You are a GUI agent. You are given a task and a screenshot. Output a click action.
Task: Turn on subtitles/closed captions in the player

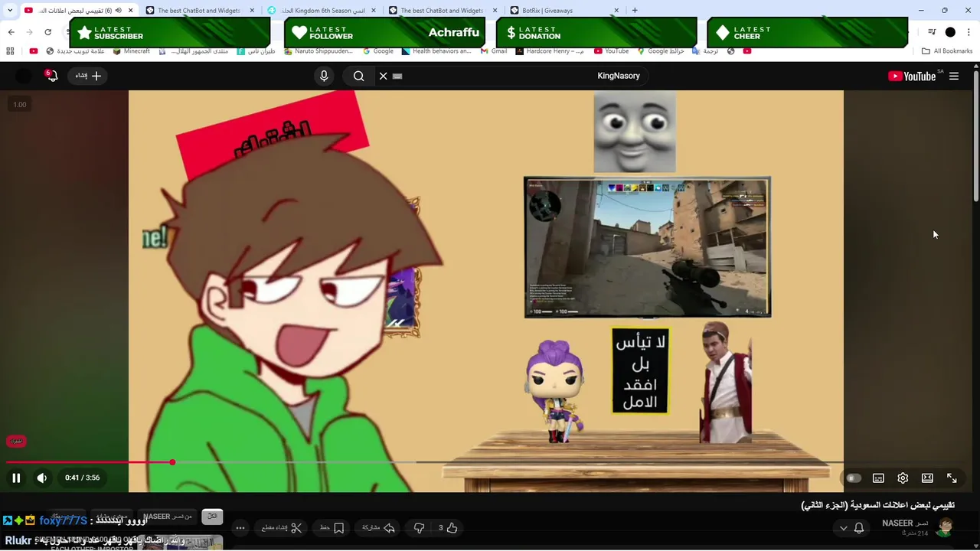(878, 478)
